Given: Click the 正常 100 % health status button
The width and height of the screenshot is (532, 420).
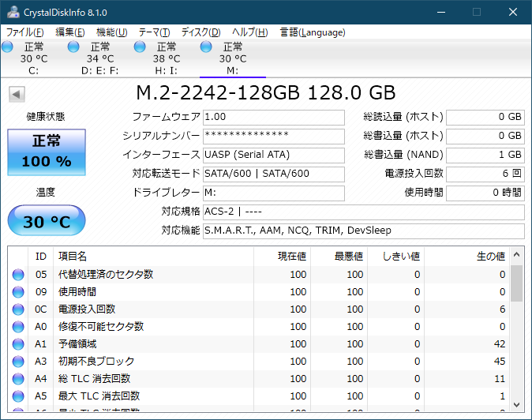Looking at the screenshot, I should click(47, 152).
